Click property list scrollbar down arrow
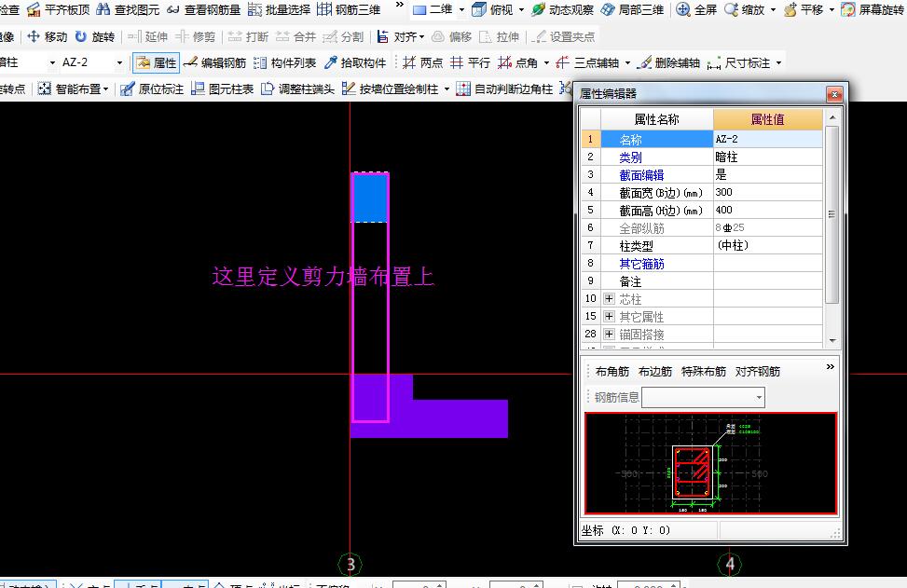 pos(832,340)
